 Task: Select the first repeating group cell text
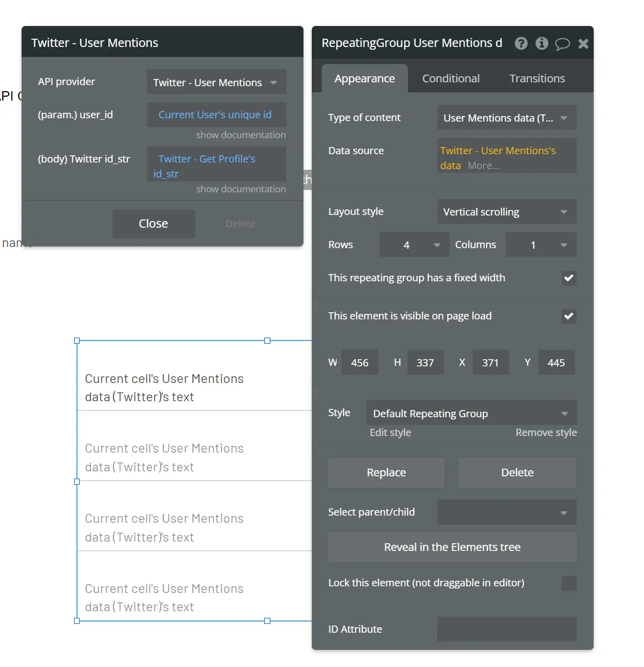tap(164, 387)
